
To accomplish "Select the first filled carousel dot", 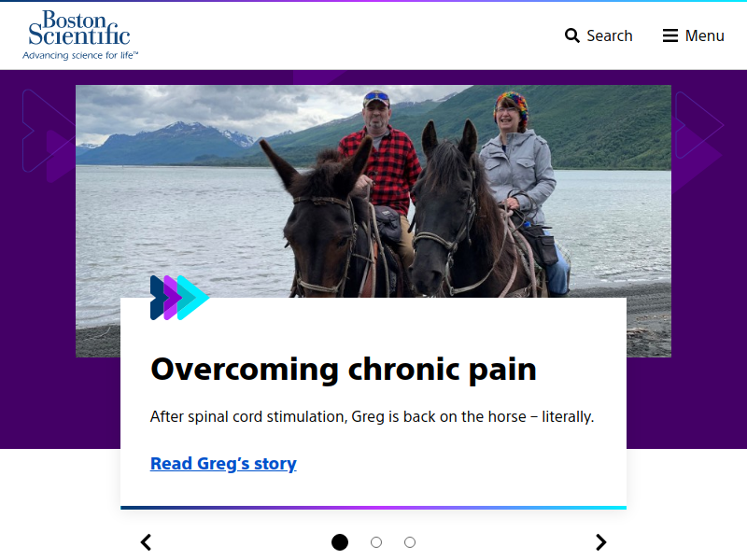I will (x=340, y=542).
